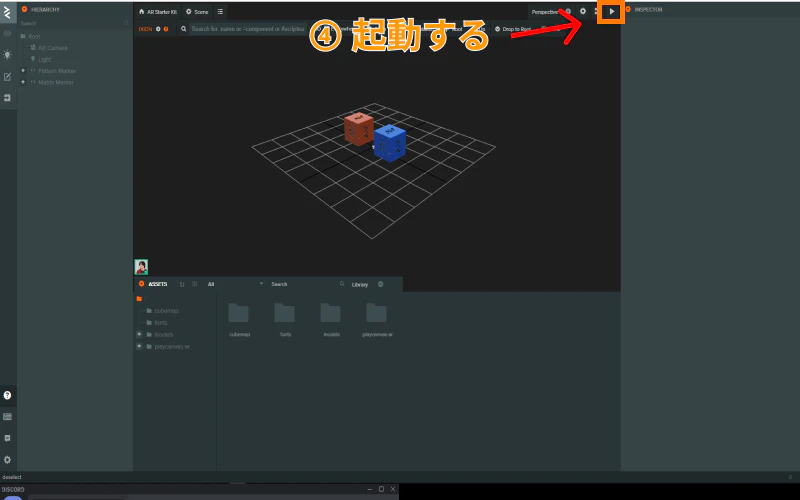Open the AR Starter Kit home tab
Viewport: 800px width, 500px height.
(158, 12)
